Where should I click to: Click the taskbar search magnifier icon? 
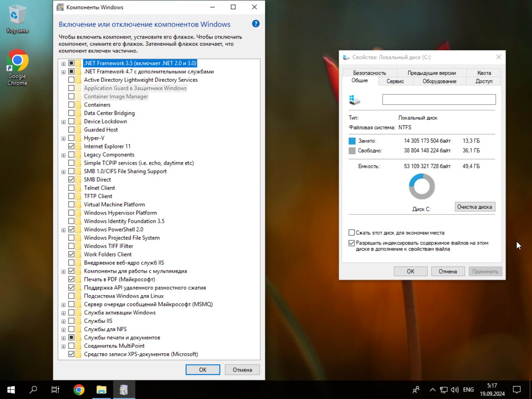[x=33, y=389]
